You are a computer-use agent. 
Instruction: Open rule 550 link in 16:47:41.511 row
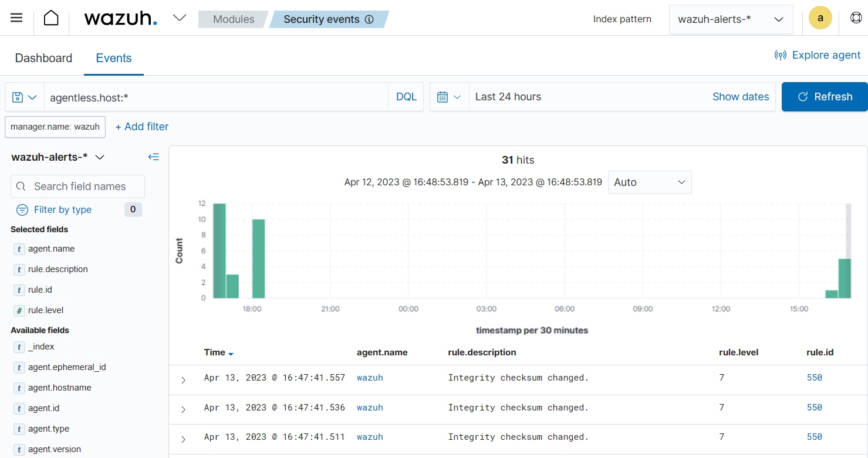point(815,437)
